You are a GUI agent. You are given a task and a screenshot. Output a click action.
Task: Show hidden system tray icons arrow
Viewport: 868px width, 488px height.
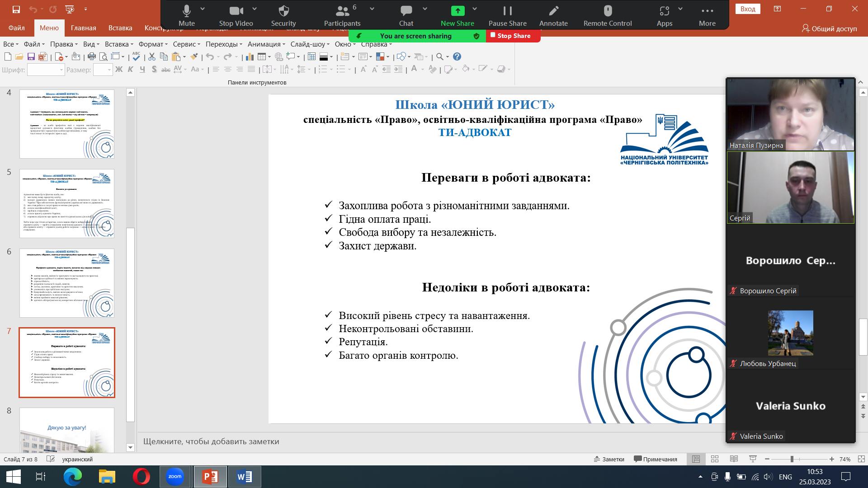click(701, 477)
